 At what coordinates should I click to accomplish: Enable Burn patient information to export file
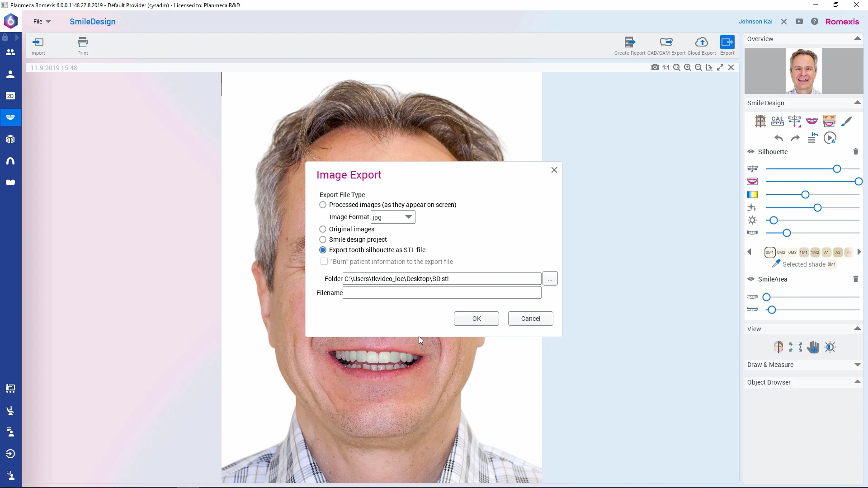pos(324,261)
